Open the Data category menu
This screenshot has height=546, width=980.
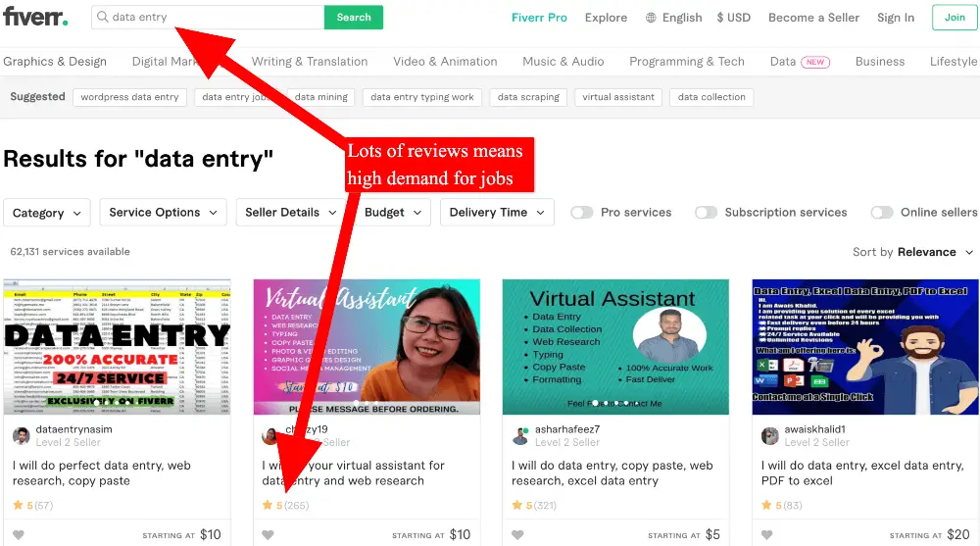(783, 62)
